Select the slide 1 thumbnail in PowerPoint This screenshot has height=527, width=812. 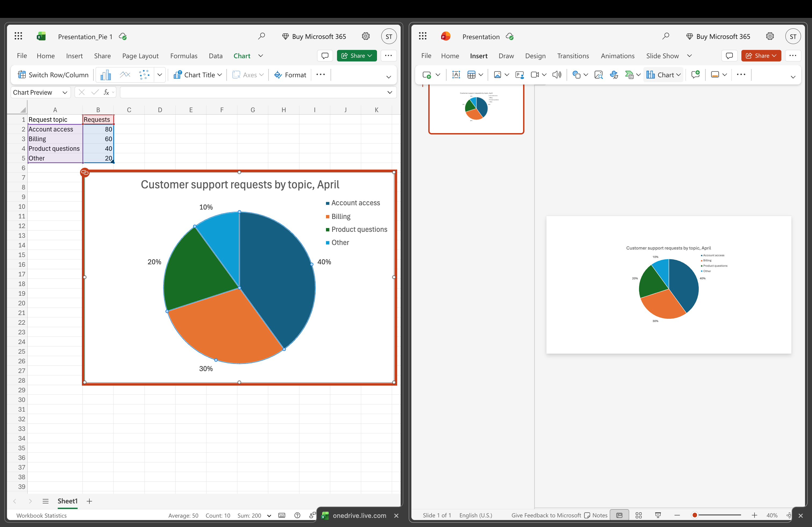pos(476,109)
